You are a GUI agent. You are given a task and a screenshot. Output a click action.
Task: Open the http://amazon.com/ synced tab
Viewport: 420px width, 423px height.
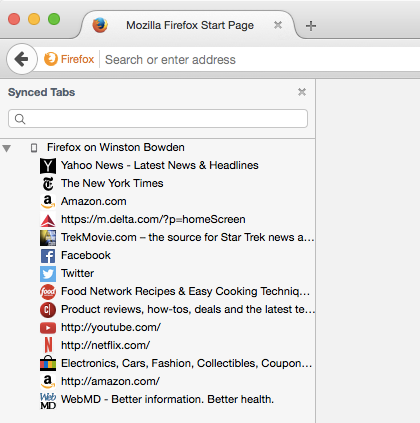(110, 381)
